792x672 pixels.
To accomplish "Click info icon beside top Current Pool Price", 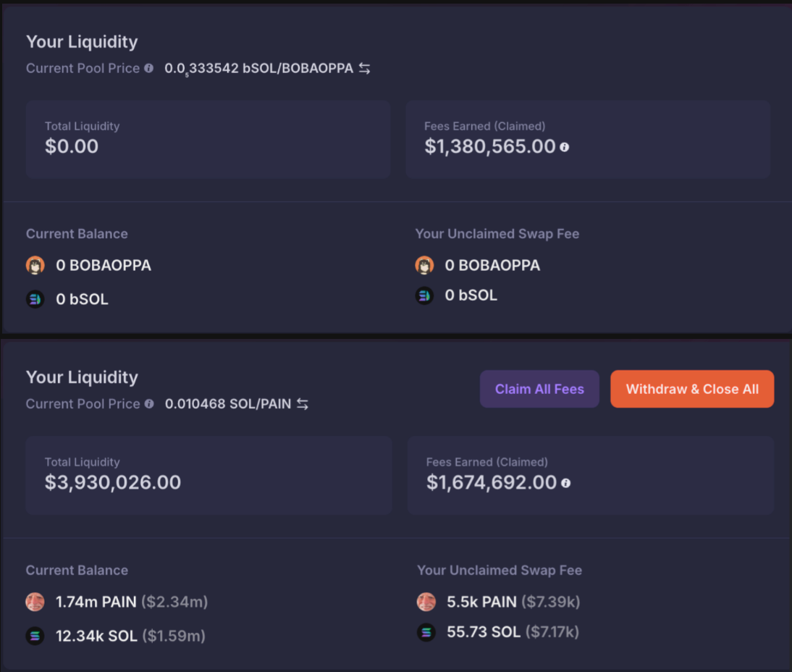I will click(148, 68).
